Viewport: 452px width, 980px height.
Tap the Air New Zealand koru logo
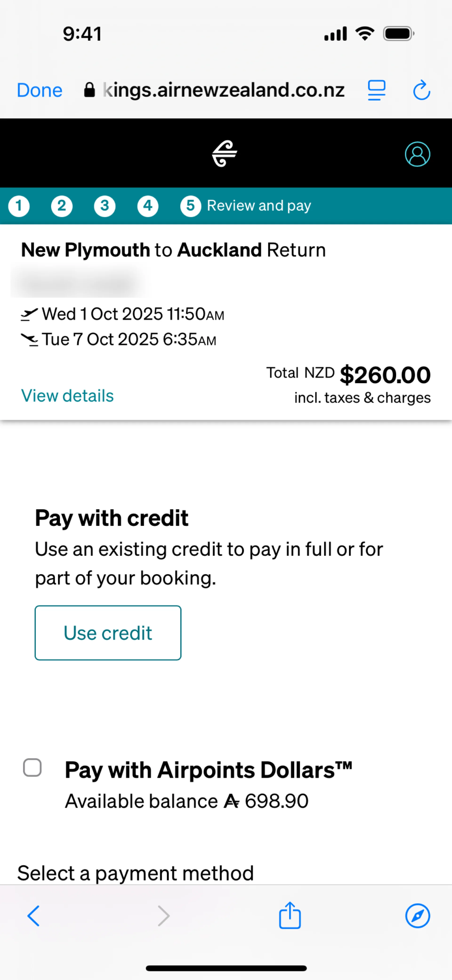225,153
